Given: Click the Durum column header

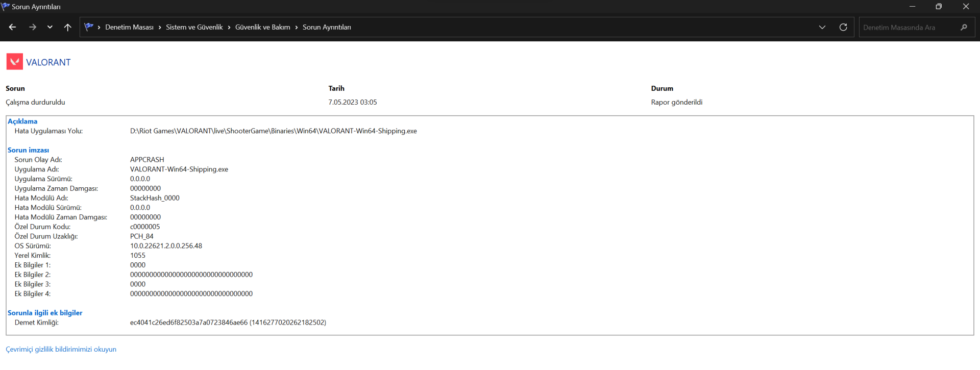Looking at the screenshot, I should [662, 88].
